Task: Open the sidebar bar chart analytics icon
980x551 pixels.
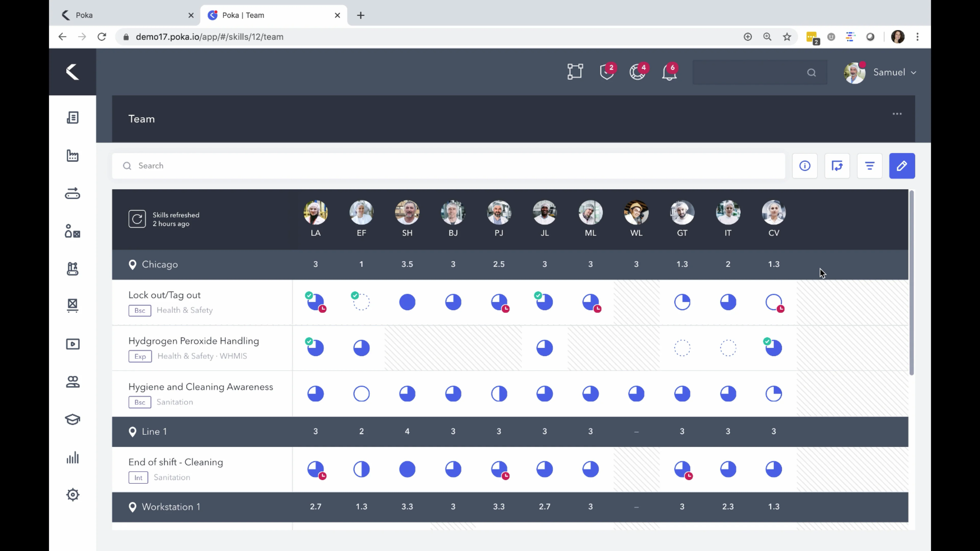Action: [x=72, y=457]
